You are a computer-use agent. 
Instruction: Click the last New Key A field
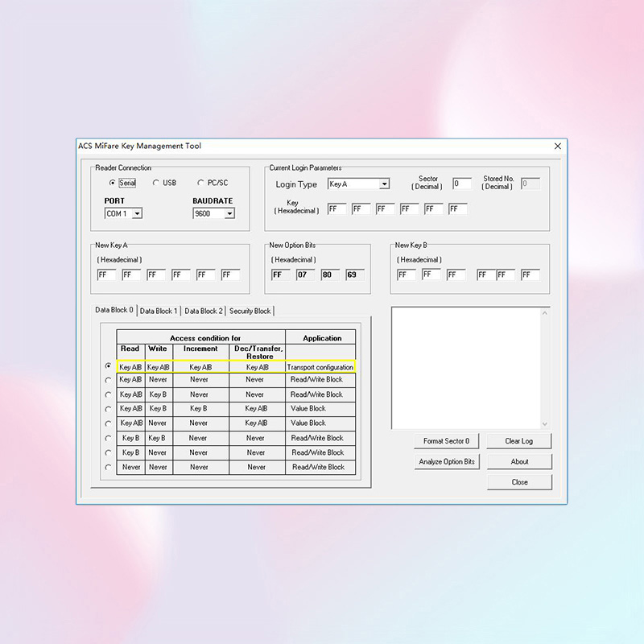tap(230, 275)
